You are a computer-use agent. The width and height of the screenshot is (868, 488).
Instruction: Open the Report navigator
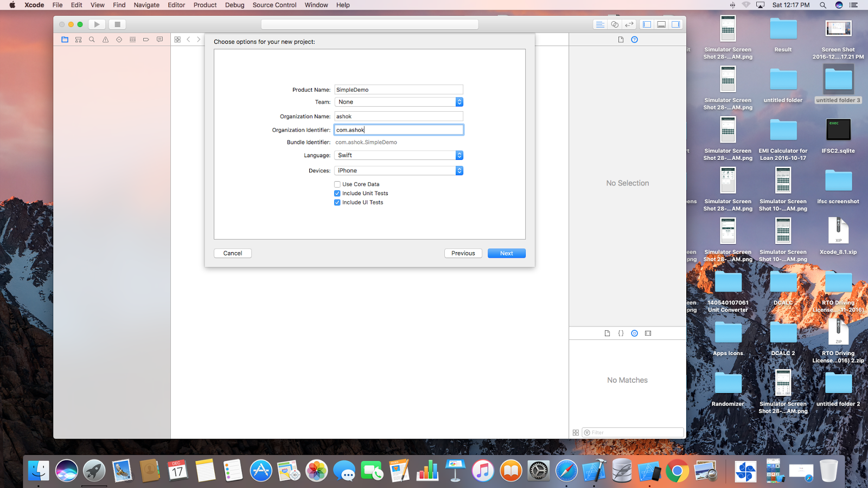pyautogui.click(x=160, y=40)
